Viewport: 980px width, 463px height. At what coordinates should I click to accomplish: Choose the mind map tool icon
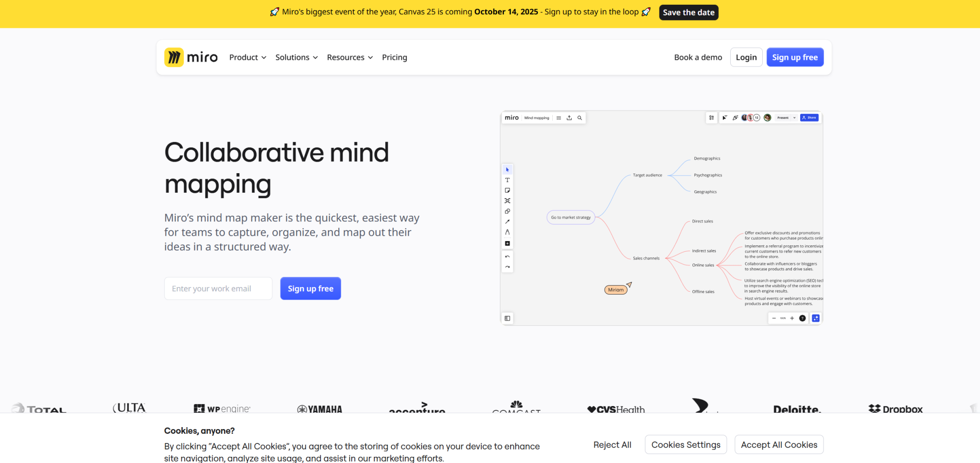click(x=507, y=201)
